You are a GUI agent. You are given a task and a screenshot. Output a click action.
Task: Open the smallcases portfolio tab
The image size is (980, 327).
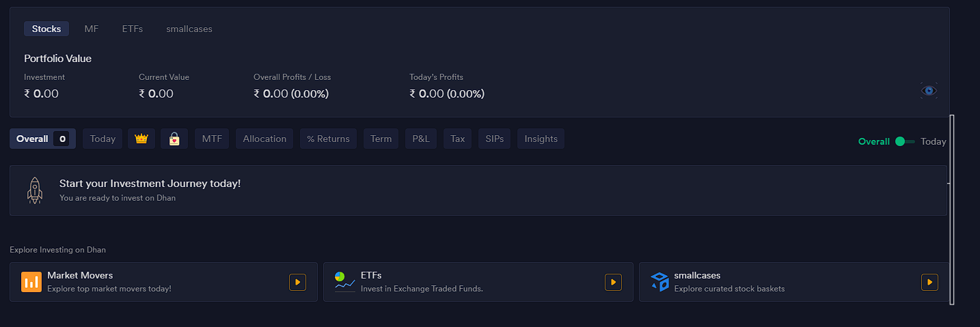click(x=189, y=29)
